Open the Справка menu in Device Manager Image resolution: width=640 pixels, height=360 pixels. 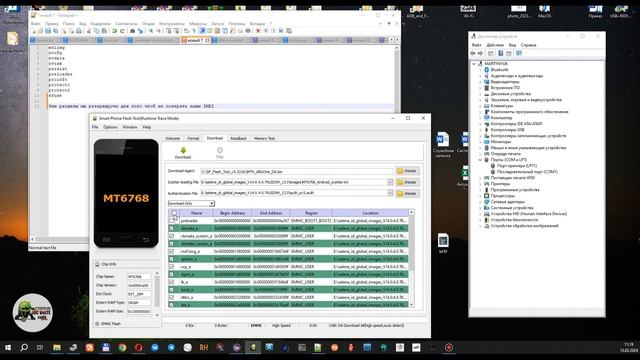tap(529, 45)
